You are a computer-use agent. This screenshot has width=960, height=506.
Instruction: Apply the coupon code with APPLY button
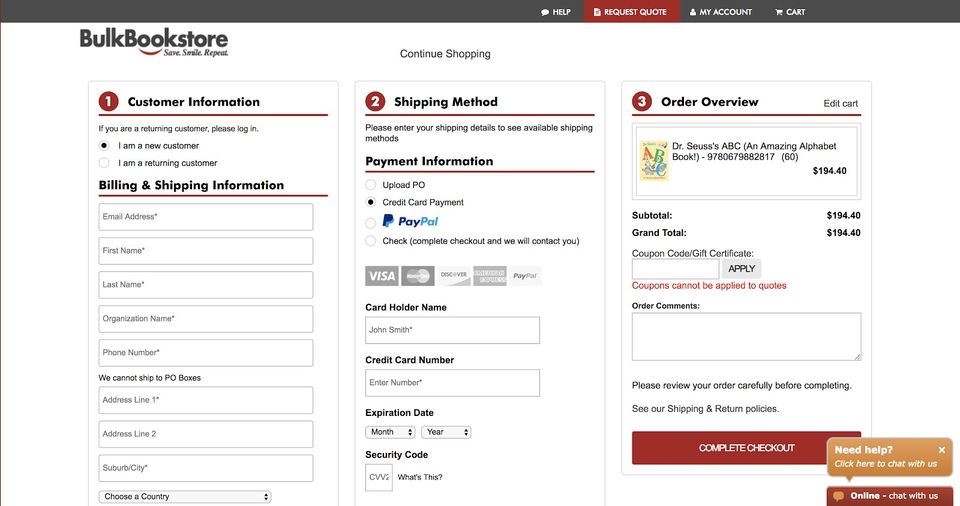coord(741,268)
